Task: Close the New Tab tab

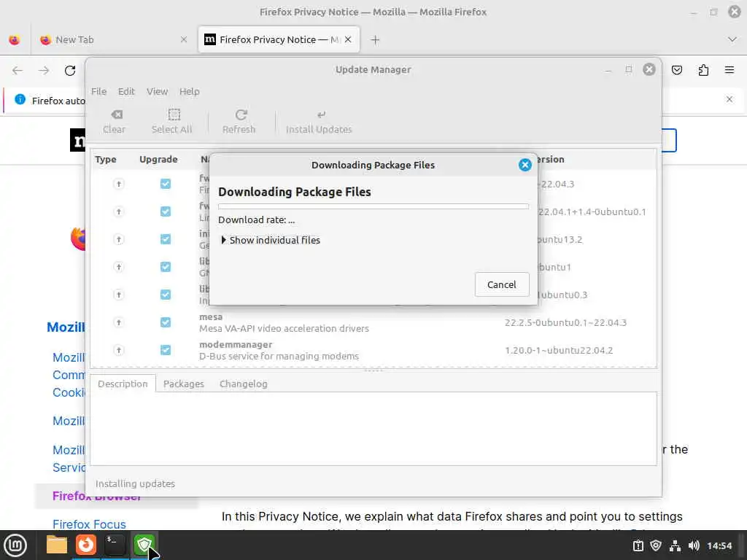Action: (183, 39)
